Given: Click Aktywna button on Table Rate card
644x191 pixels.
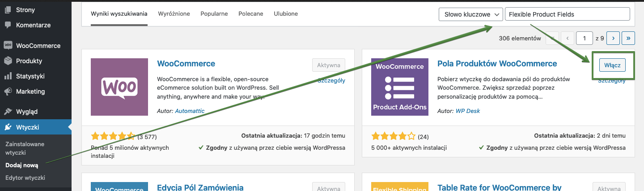Looking at the screenshot, I should (x=609, y=187).
